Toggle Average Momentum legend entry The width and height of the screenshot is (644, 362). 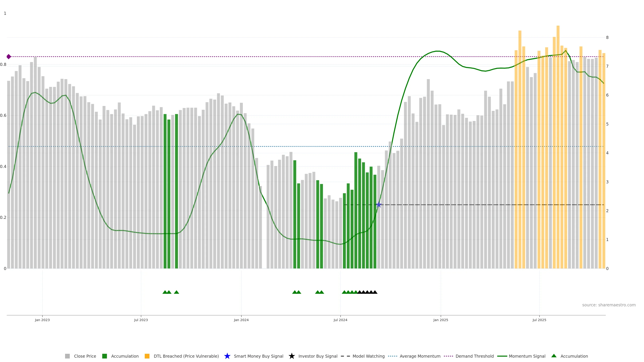420,356
